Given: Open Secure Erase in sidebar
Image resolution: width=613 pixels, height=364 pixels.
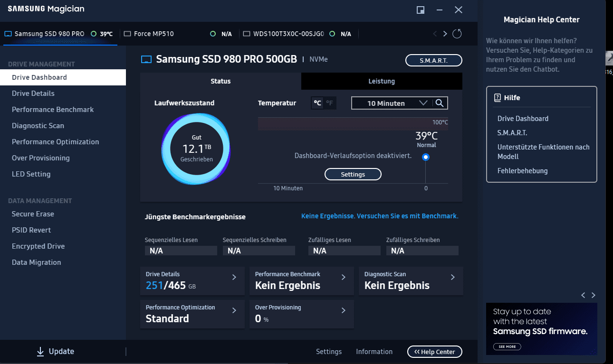Looking at the screenshot, I should pyautogui.click(x=63, y=214).
